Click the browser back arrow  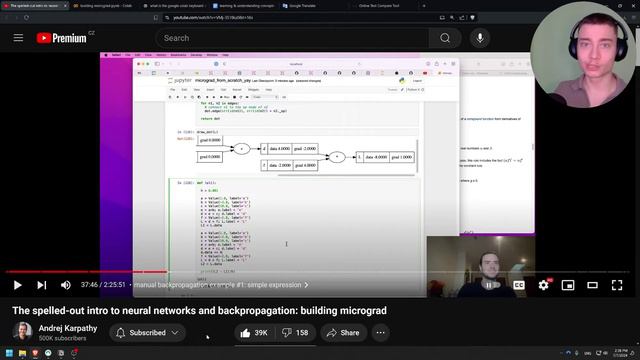(x=7, y=18)
